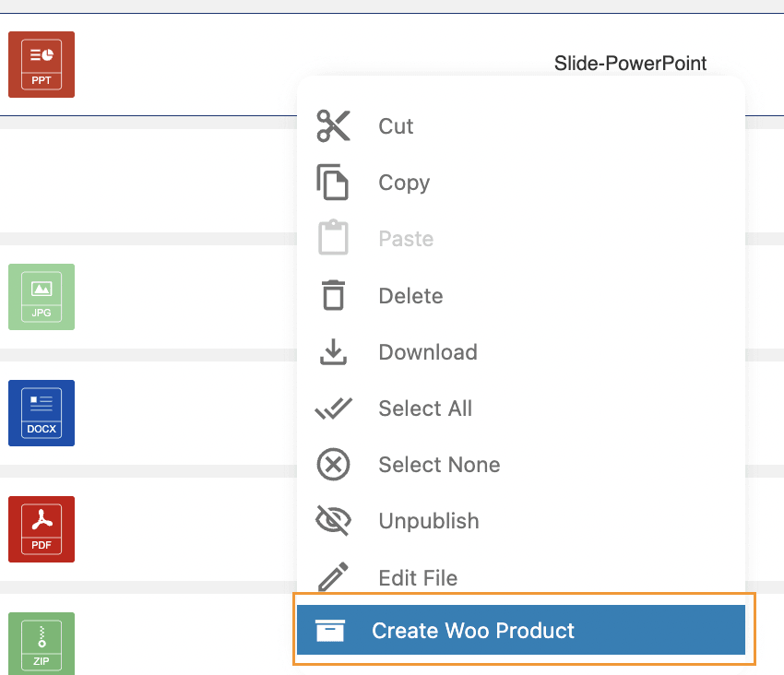
Task: Click the scissors Cut icon
Action: tap(333, 126)
